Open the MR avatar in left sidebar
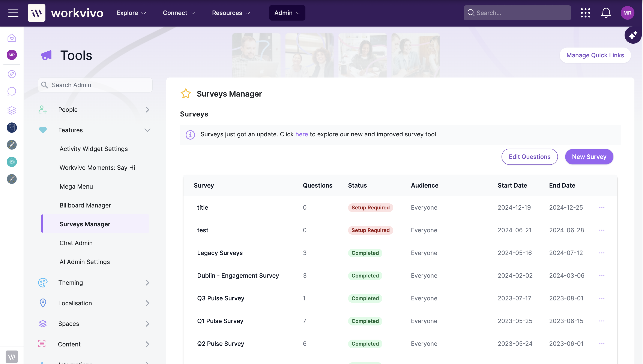The height and width of the screenshot is (364, 643). [x=12, y=55]
